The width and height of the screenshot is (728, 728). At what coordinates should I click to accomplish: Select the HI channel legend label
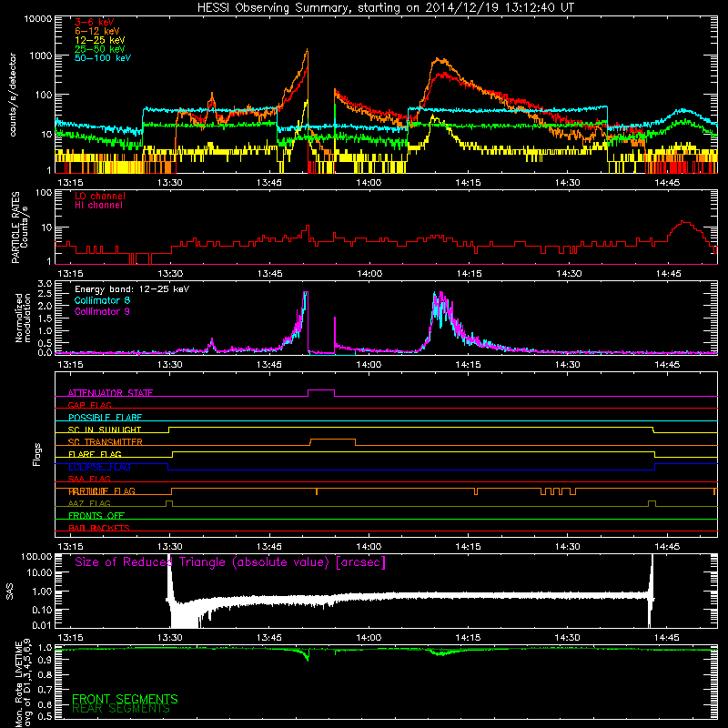(x=98, y=206)
